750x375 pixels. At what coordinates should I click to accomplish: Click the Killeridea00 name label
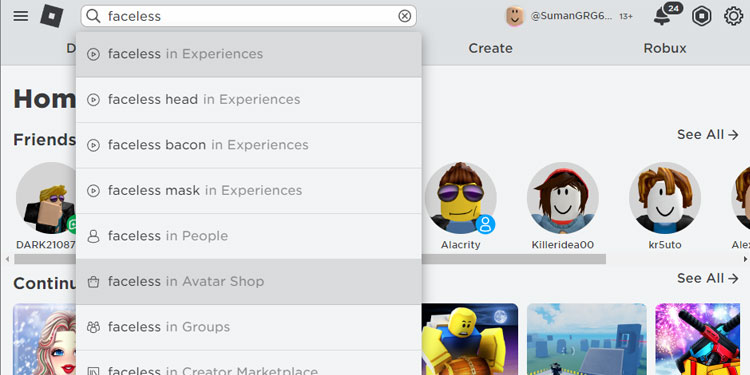562,245
